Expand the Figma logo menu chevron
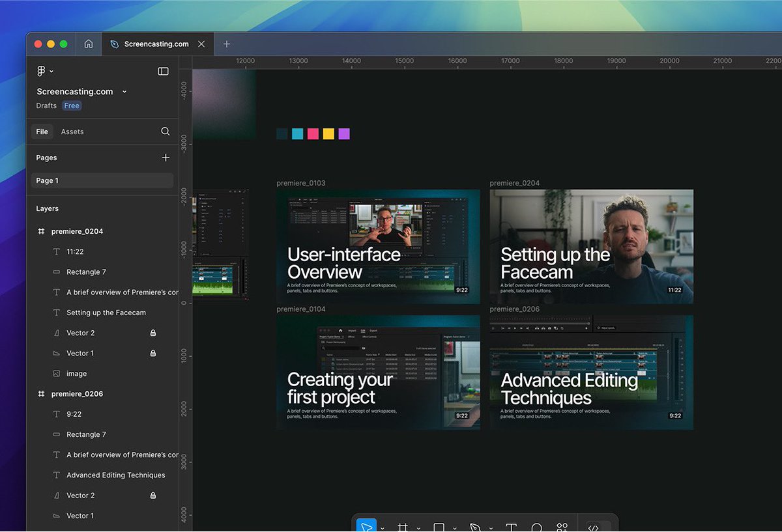The image size is (782, 532). 51,72
